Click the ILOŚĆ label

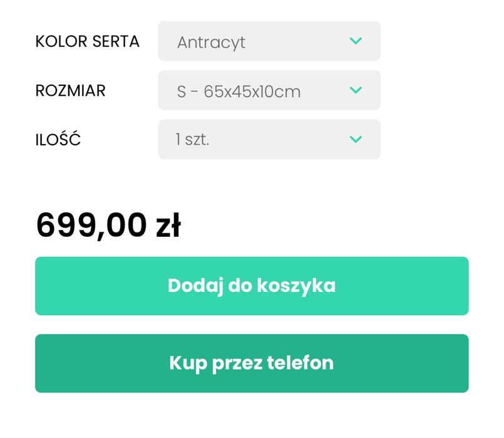[58, 139]
